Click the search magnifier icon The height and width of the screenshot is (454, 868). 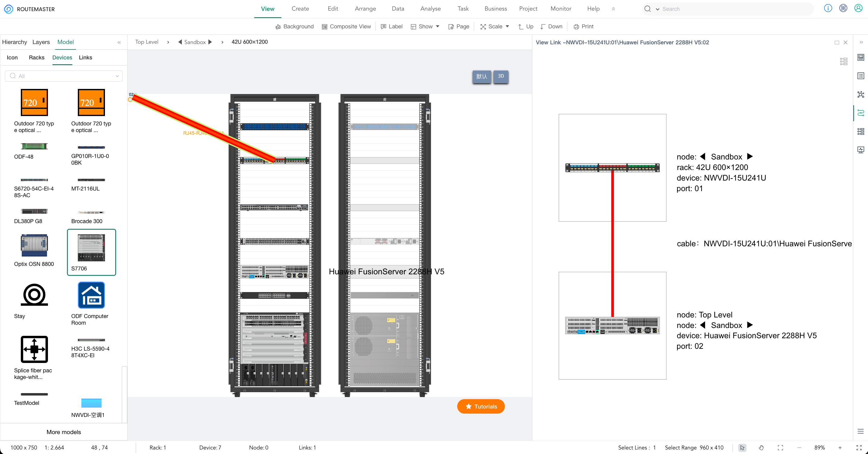[x=647, y=9]
